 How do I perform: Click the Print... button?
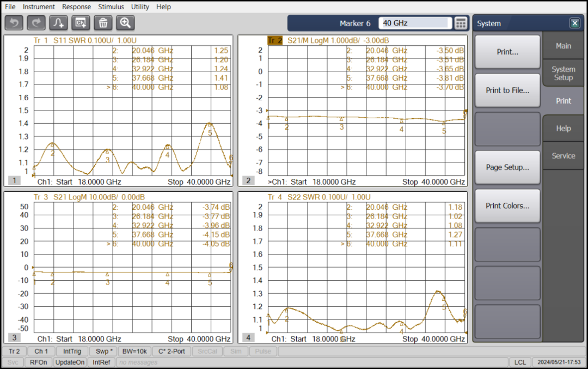click(x=507, y=52)
